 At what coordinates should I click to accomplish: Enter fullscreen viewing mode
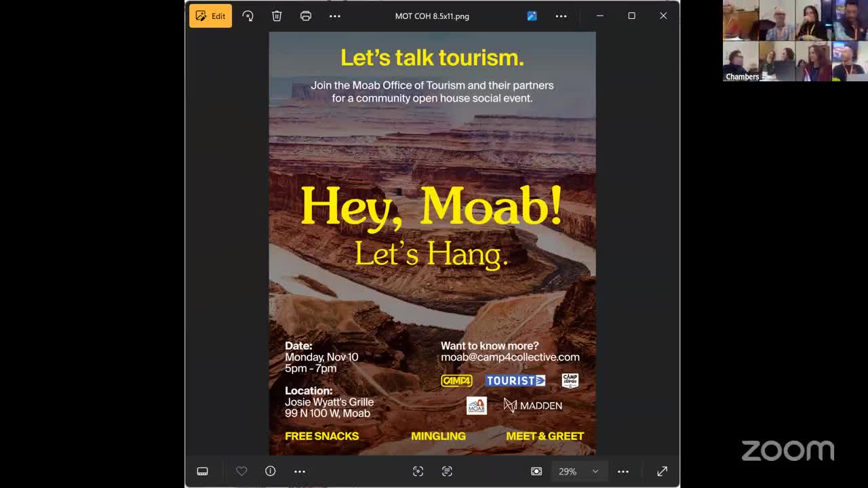[661, 471]
